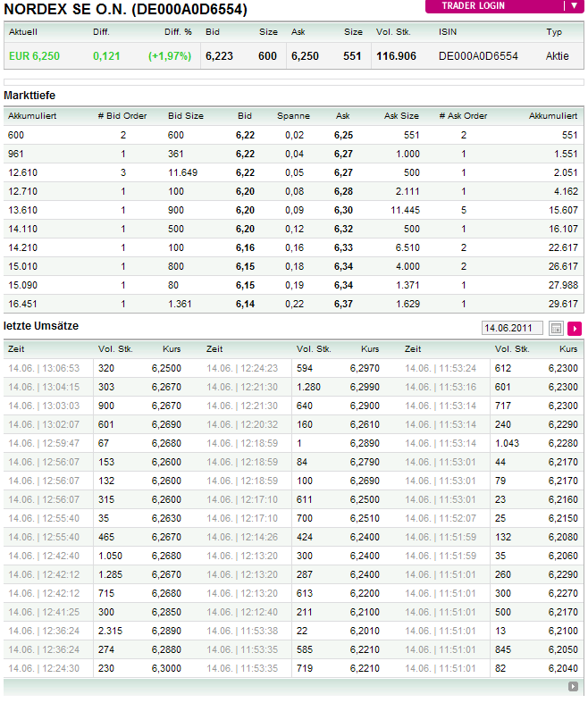This screenshot has width=588, height=728.
Task: Expand the Trader Login dropdown arrow
Action: (x=575, y=5)
